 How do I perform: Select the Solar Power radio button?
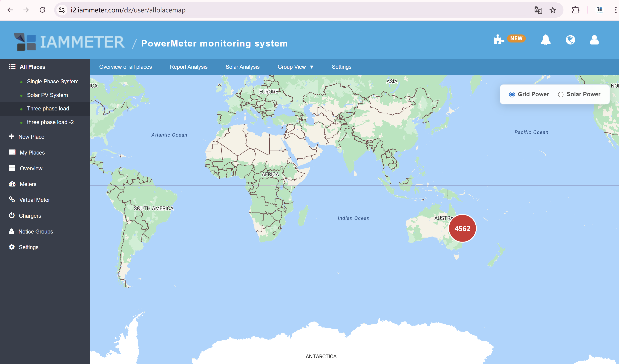560,95
